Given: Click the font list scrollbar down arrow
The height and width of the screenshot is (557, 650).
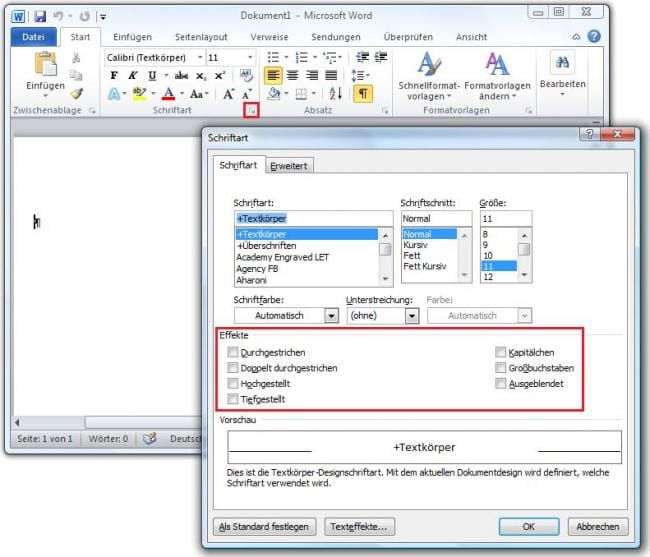Looking at the screenshot, I should click(386, 279).
